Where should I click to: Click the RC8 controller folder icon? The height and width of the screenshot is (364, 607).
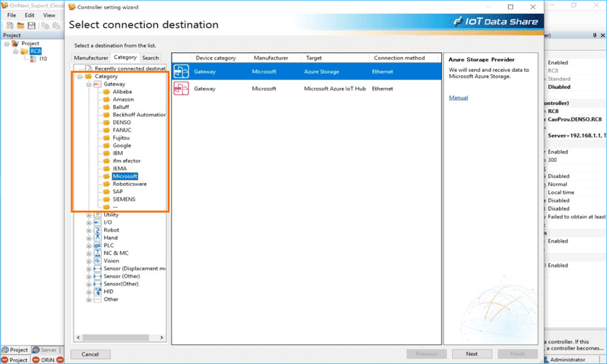tap(25, 51)
